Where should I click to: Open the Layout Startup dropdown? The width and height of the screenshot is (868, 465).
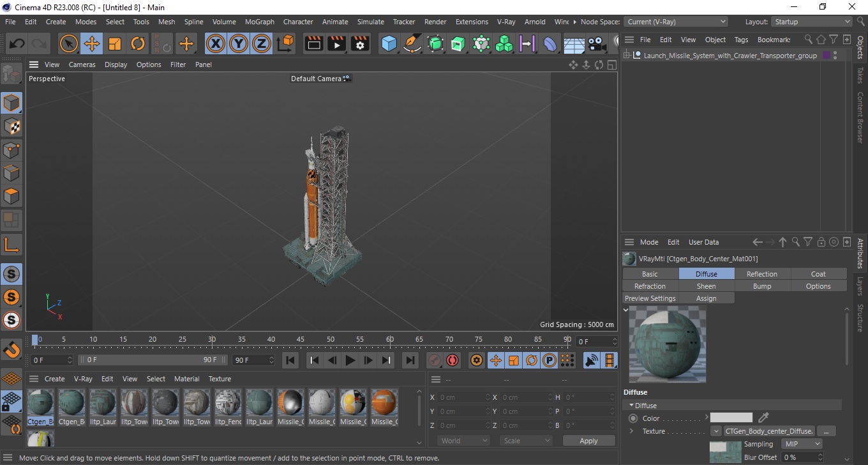pos(811,22)
